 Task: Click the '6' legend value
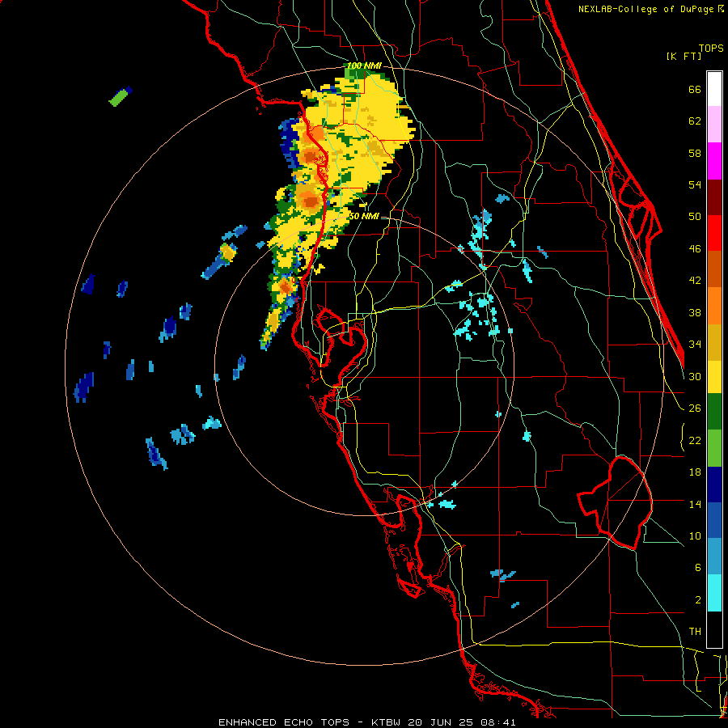pos(697,568)
